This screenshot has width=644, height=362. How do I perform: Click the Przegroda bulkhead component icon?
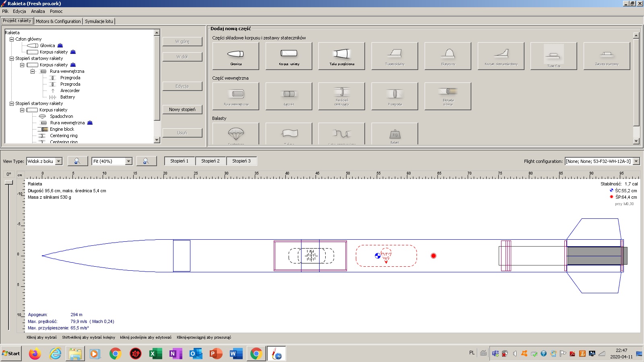point(394,96)
